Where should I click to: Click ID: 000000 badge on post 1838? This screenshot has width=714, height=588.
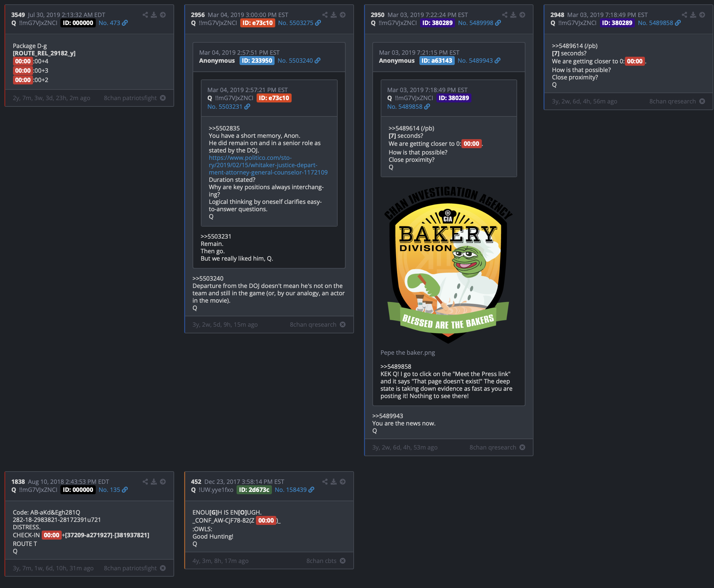pyautogui.click(x=78, y=490)
